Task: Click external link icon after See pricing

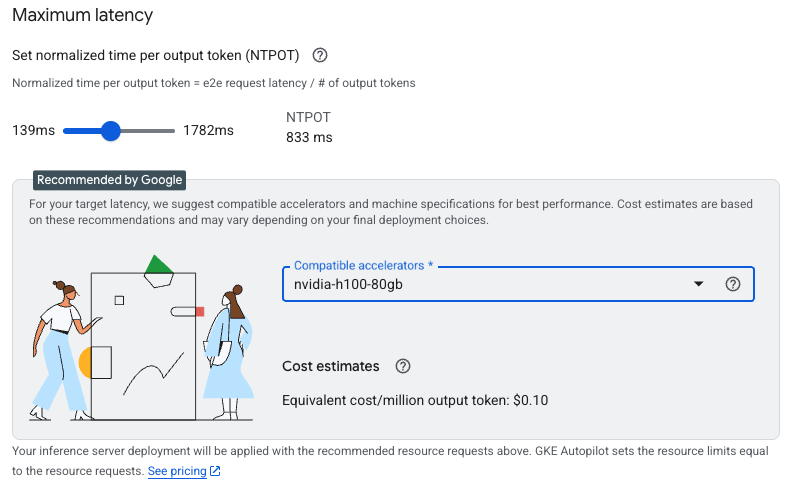Action: [x=215, y=471]
